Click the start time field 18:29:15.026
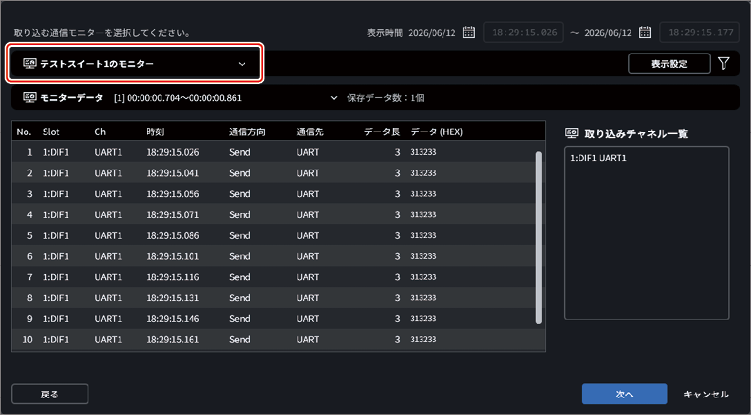Screen dimensions: 751x415 [523, 33]
